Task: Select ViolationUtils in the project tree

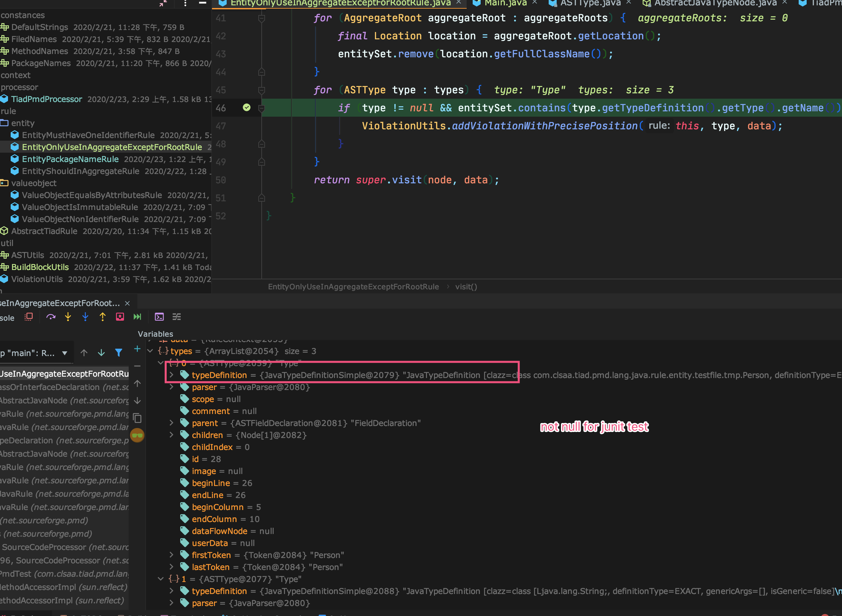Action: coord(37,279)
